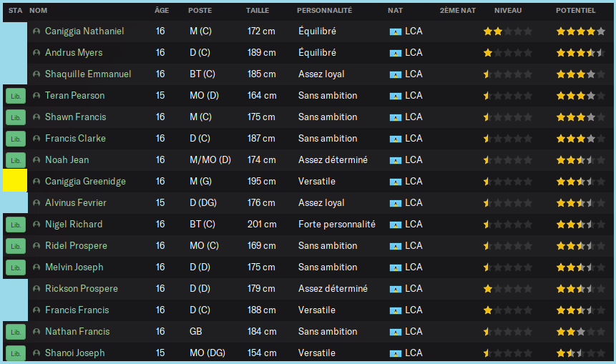
Task: Click the person icon next to Caniggia Nathaniel
Action: [x=36, y=31]
